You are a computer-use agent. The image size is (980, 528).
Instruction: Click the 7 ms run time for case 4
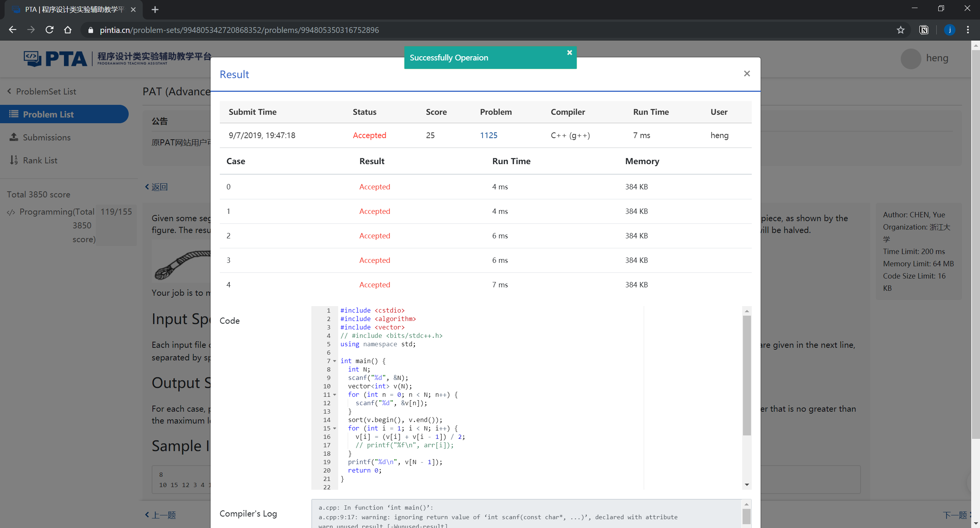tap(500, 285)
